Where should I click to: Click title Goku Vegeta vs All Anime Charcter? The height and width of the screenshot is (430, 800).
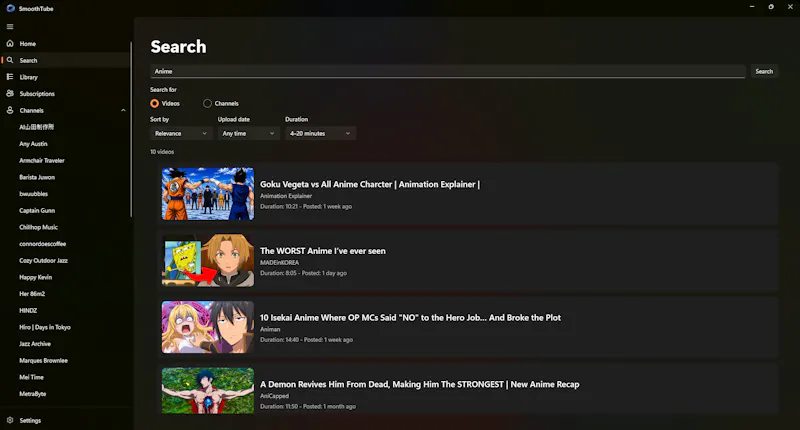click(370, 184)
